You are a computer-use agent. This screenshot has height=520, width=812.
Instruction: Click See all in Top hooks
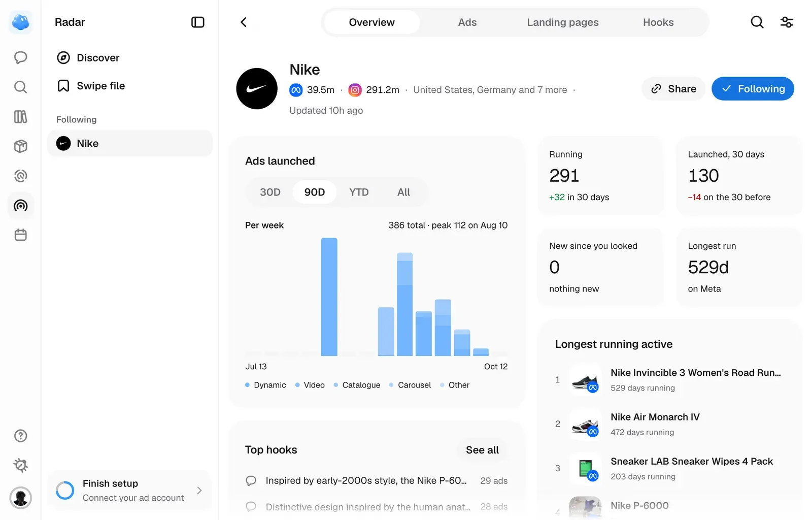[482, 450]
